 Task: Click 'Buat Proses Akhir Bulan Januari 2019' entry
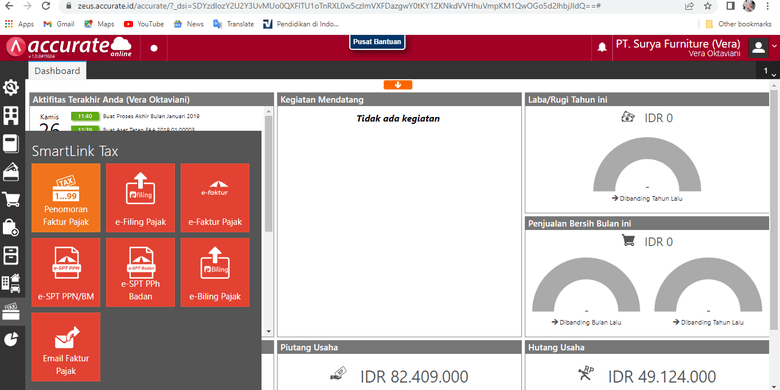click(151, 116)
